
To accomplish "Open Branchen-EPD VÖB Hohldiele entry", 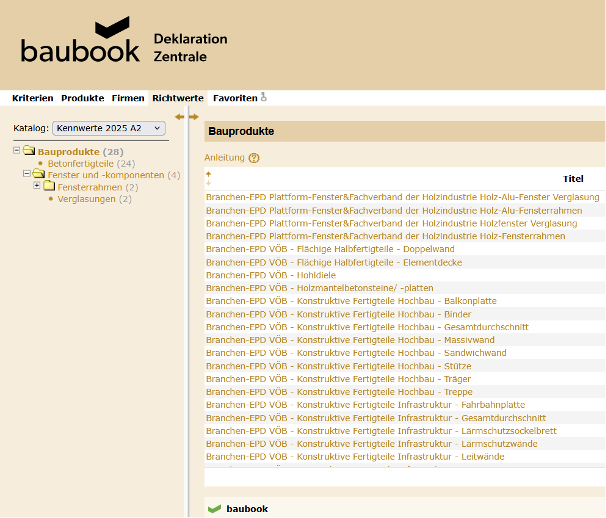I will click(271, 275).
